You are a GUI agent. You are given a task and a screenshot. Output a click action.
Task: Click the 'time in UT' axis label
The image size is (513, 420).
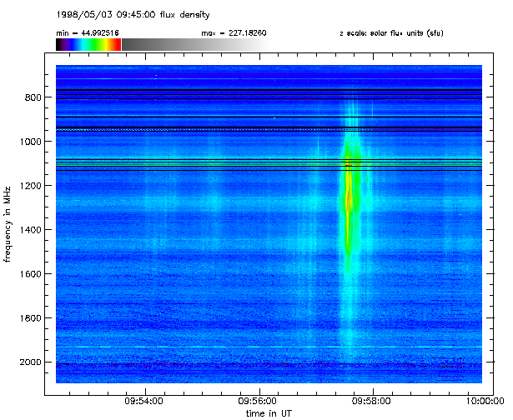click(x=269, y=413)
